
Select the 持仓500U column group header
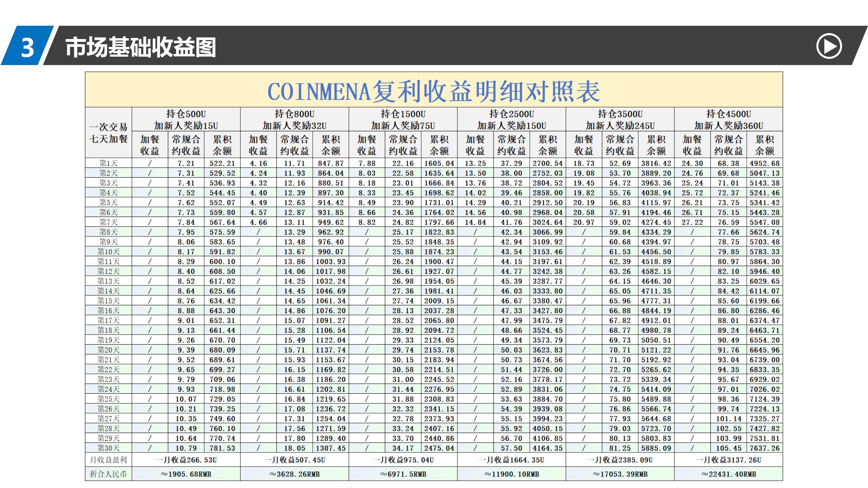click(186, 120)
